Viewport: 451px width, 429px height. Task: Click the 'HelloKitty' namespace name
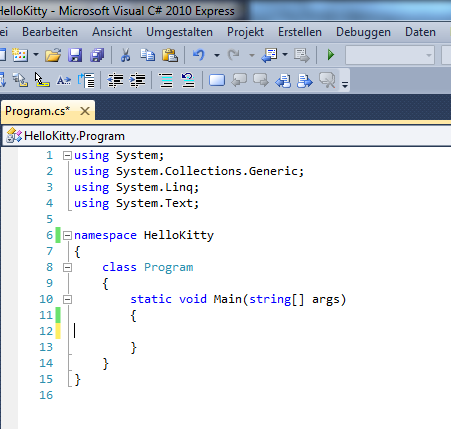point(179,235)
